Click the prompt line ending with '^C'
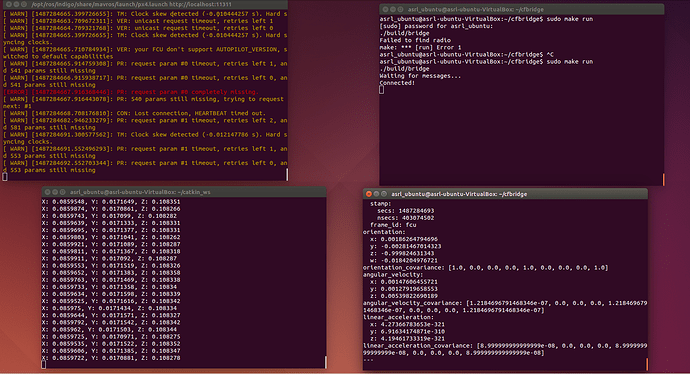The image size is (690, 374). pos(466,55)
